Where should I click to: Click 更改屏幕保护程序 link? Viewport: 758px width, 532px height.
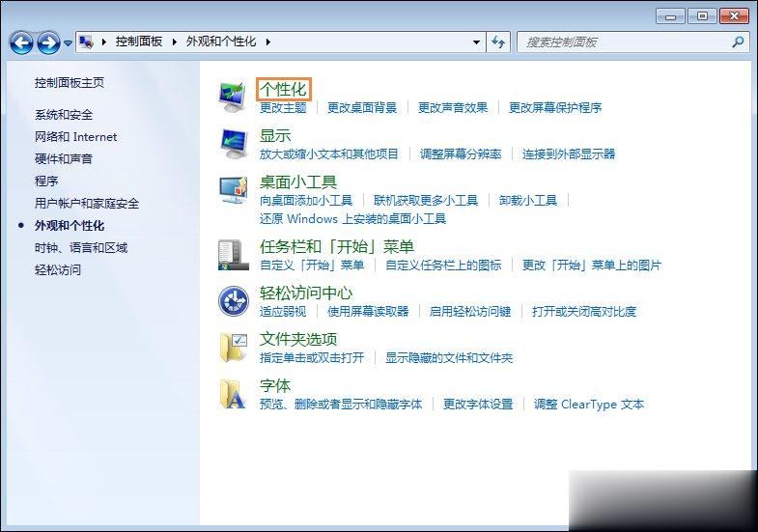[x=555, y=108]
